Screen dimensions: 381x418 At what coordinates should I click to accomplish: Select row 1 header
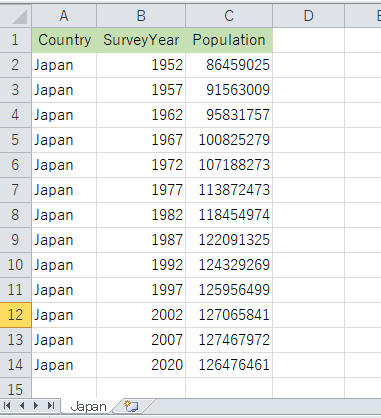click(x=16, y=40)
